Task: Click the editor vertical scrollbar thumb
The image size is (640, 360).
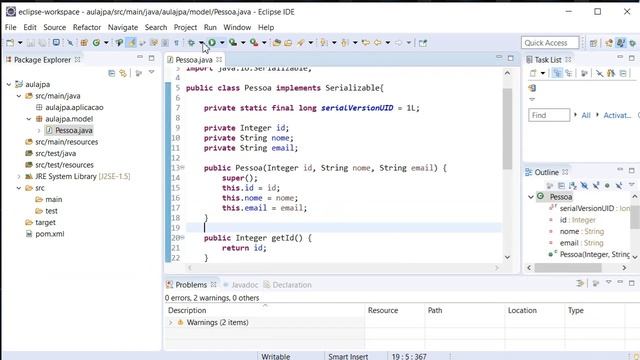Action: coord(507,129)
